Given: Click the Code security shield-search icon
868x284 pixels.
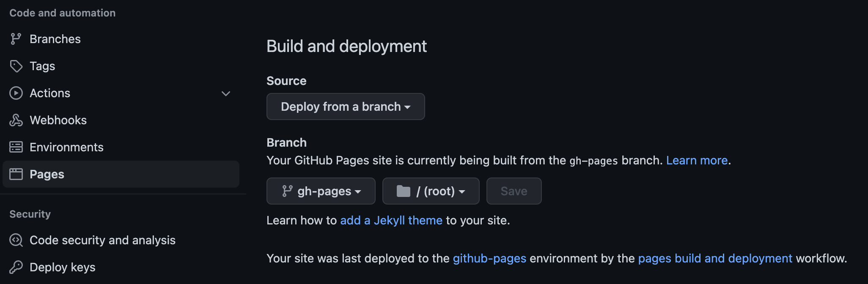Looking at the screenshot, I should tap(16, 240).
